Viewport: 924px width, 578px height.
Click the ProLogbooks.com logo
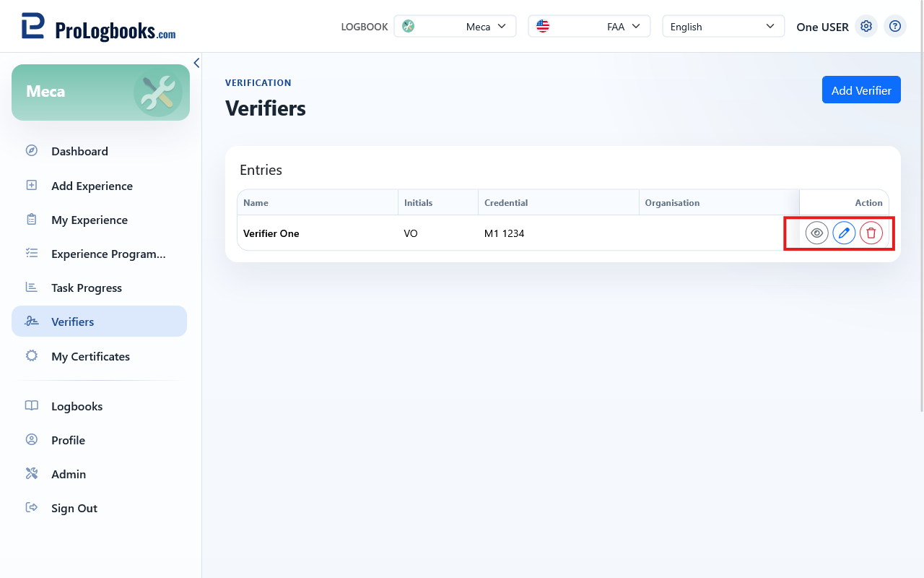(x=98, y=27)
